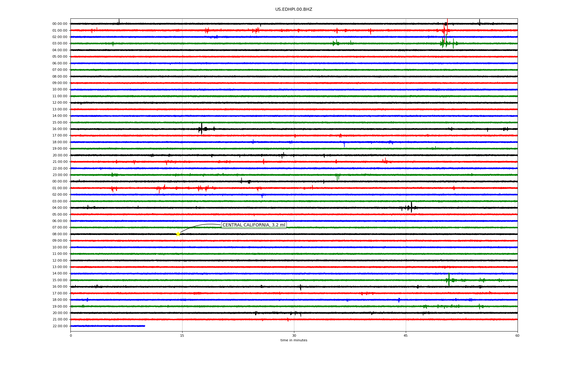The image size is (588, 368).
Task: Click the 30 minute x-axis tick label
Action: pyautogui.click(x=294, y=335)
